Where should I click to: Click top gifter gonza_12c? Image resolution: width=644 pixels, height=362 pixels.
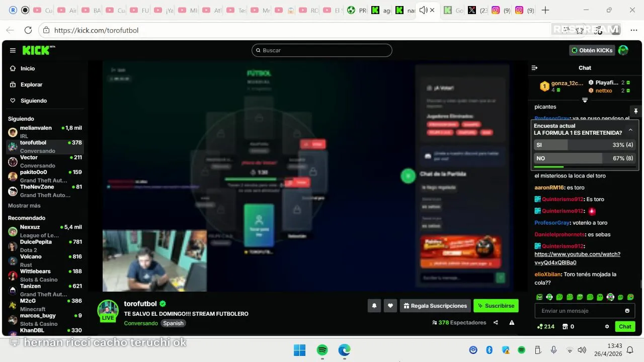[x=567, y=83]
